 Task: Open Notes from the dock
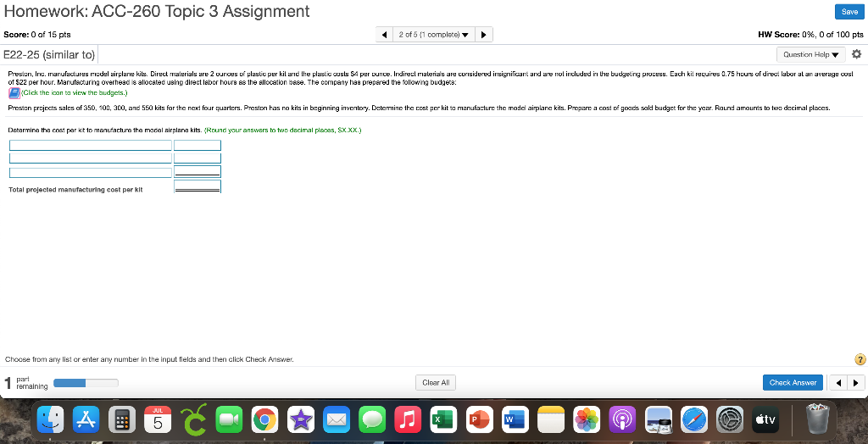tap(551, 419)
